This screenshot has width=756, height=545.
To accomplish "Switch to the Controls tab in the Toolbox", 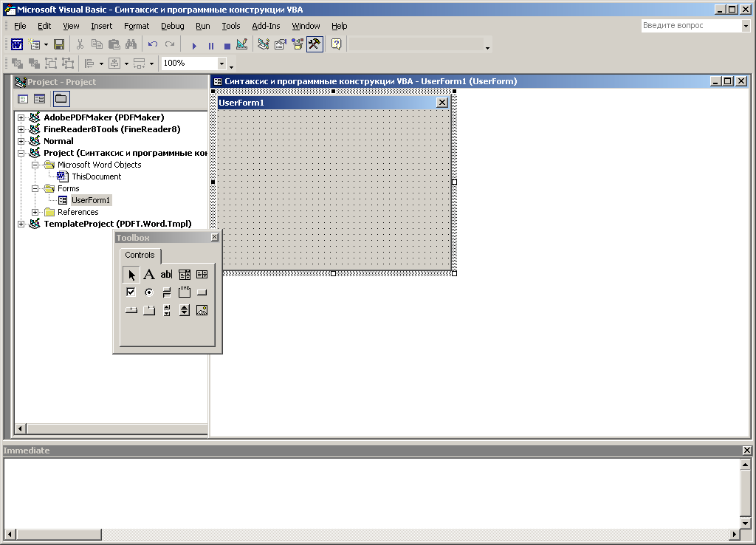I will 140,255.
